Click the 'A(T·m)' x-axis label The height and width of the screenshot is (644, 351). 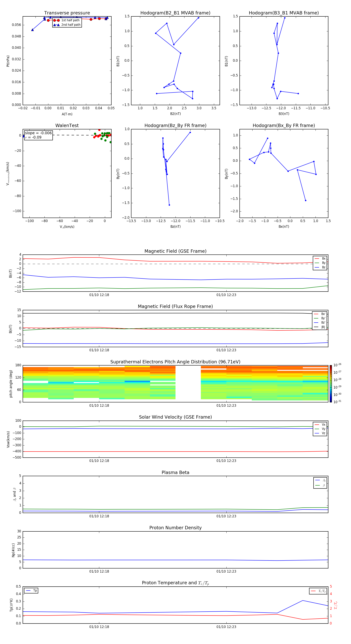point(67,114)
